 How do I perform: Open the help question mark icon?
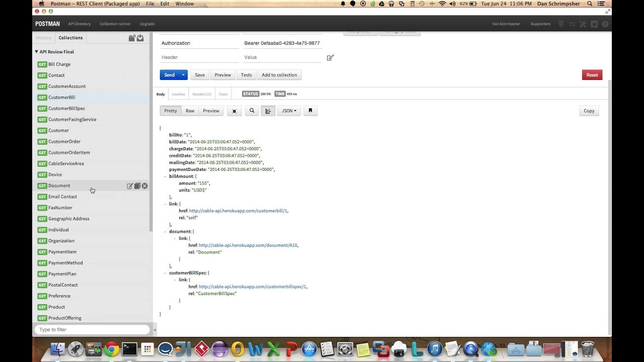click(x=605, y=24)
